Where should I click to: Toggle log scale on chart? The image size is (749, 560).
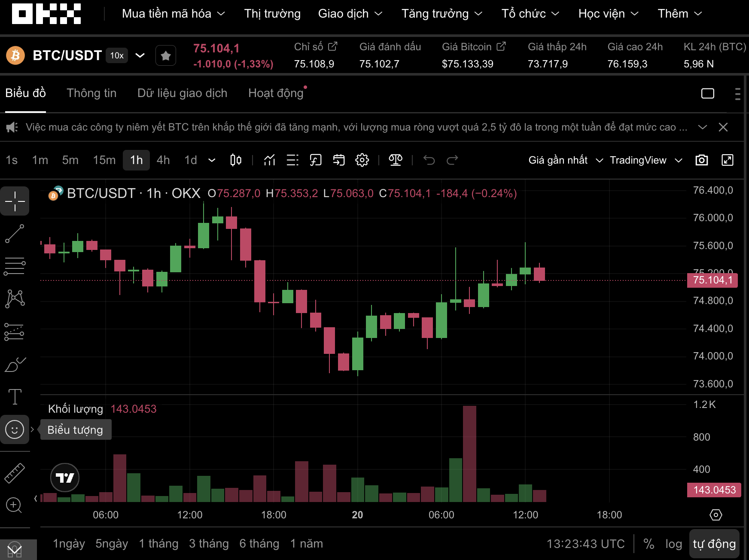click(x=673, y=544)
